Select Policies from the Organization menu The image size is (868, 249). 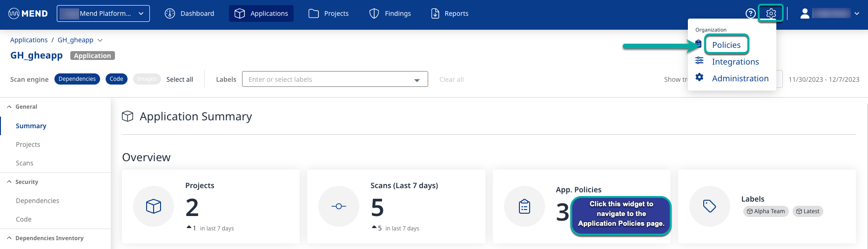click(726, 45)
